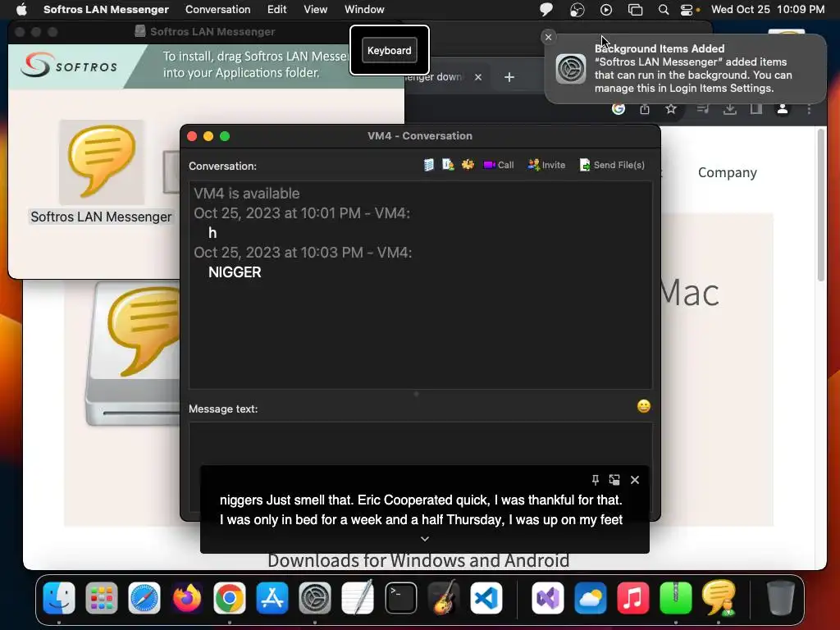Open Music from the Dock
This screenshot has width=840, height=630.
coord(632,598)
